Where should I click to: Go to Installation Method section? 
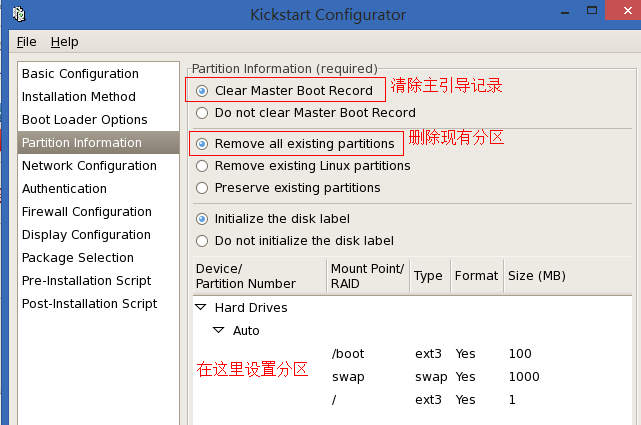[x=79, y=97]
